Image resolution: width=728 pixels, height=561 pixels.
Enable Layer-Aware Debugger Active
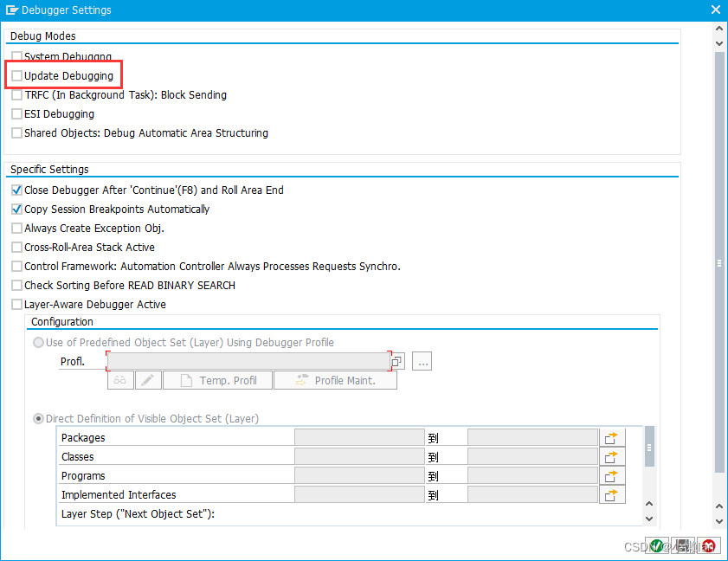16,304
